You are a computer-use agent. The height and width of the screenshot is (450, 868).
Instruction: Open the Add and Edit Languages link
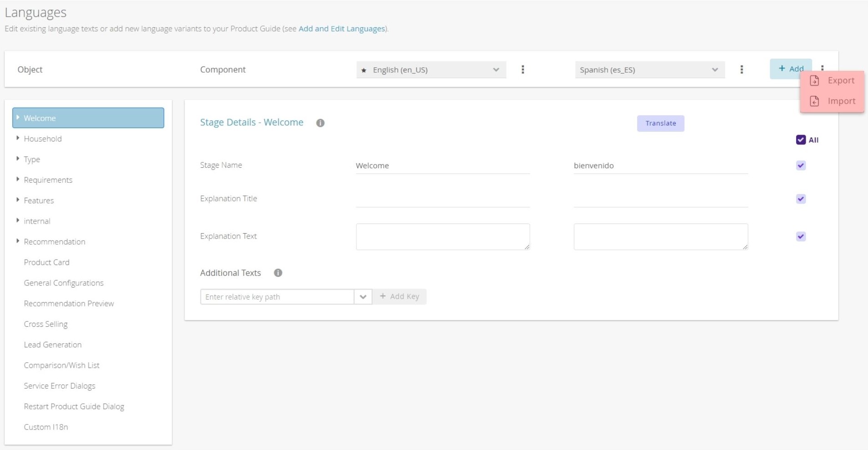(x=342, y=29)
